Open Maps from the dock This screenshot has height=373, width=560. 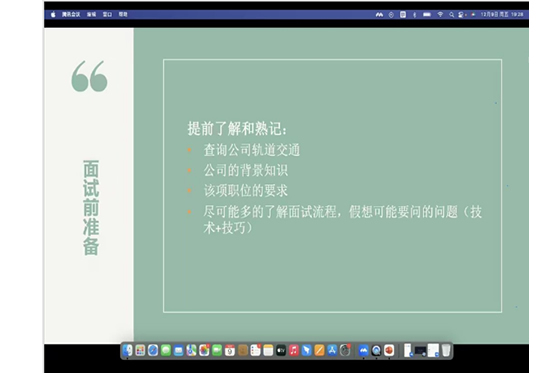coord(191,350)
